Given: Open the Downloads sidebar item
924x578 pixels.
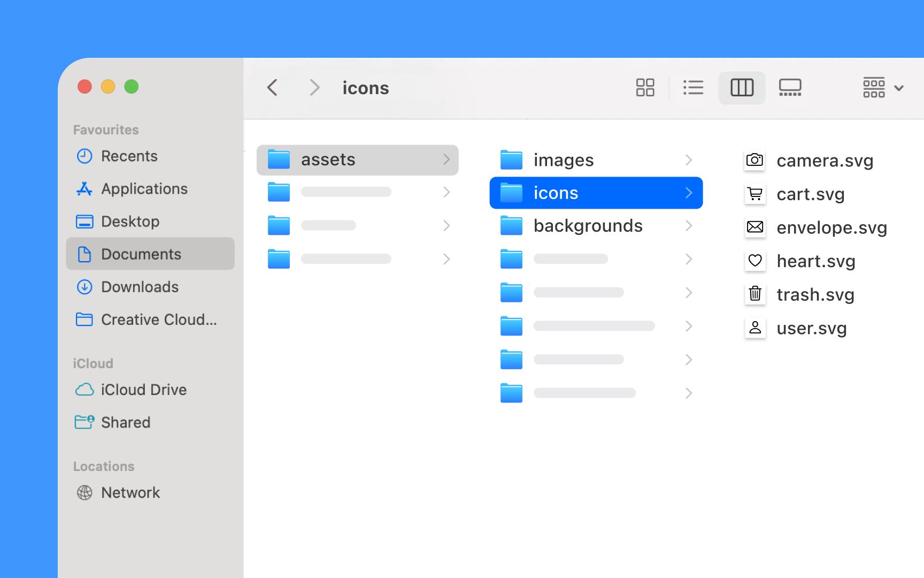Looking at the screenshot, I should tap(140, 287).
